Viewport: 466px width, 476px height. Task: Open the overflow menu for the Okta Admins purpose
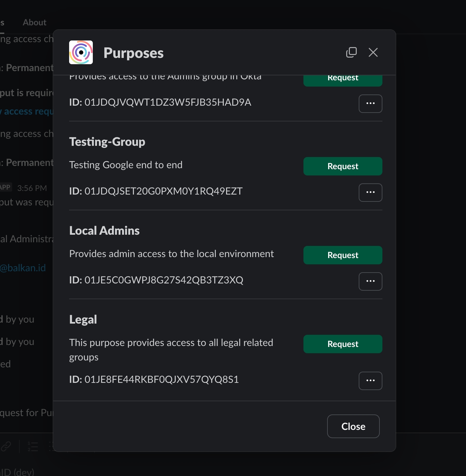click(x=370, y=104)
